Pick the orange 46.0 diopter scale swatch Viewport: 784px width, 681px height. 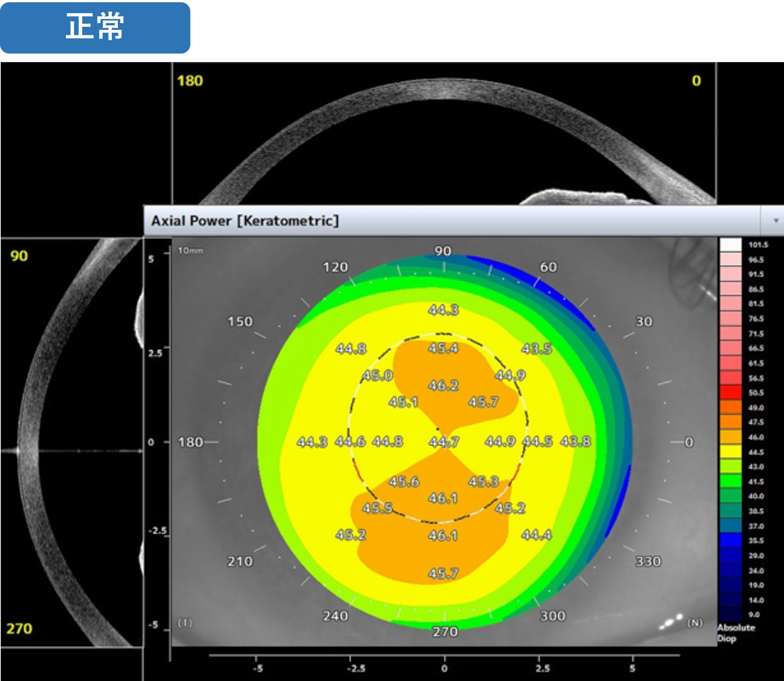pyautogui.click(x=731, y=437)
